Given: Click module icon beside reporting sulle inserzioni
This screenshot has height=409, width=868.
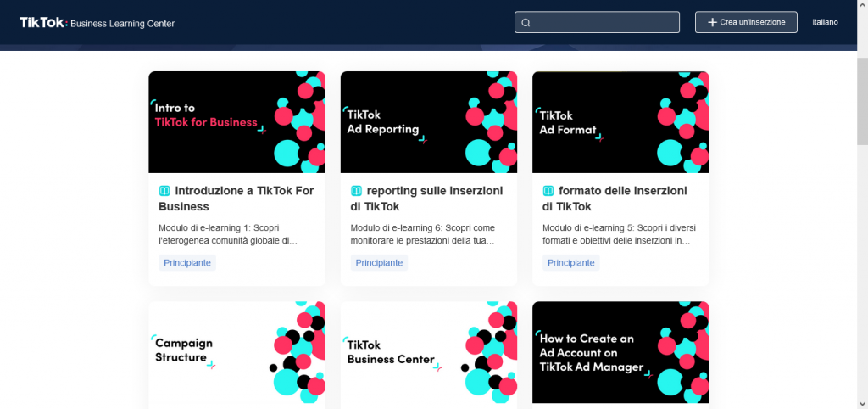Looking at the screenshot, I should coord(357,191).
